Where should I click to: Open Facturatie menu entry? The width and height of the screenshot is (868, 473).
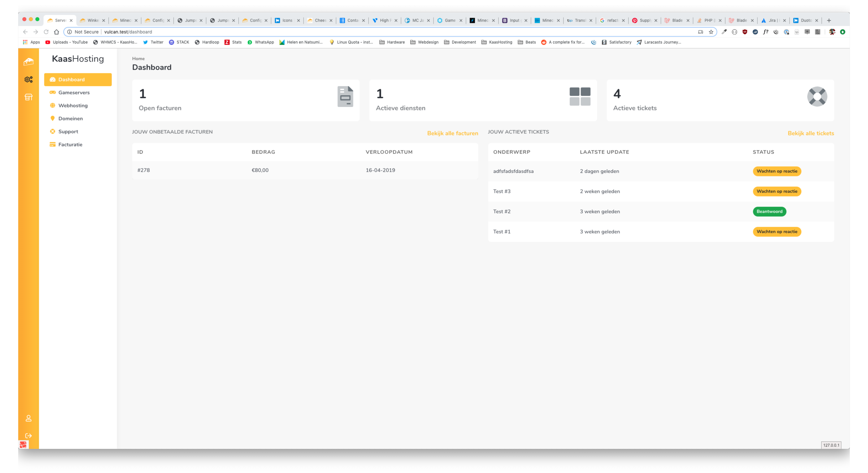70,145
